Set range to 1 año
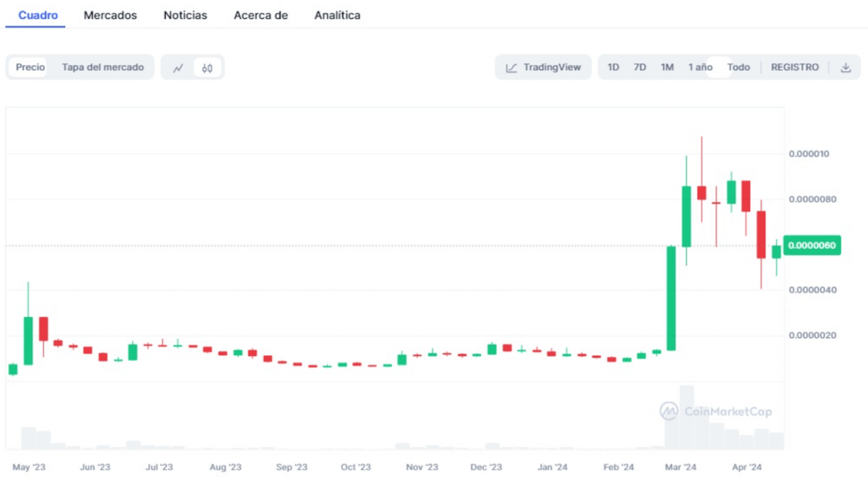868x484 pixels. (700, 67)
